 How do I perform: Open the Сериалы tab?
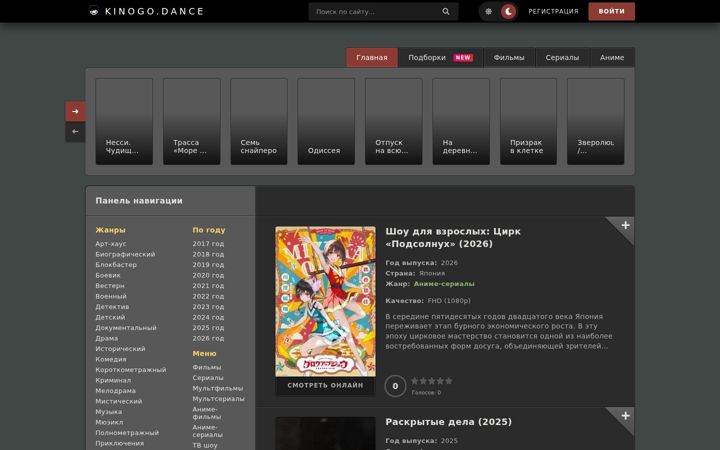point(562,57)
